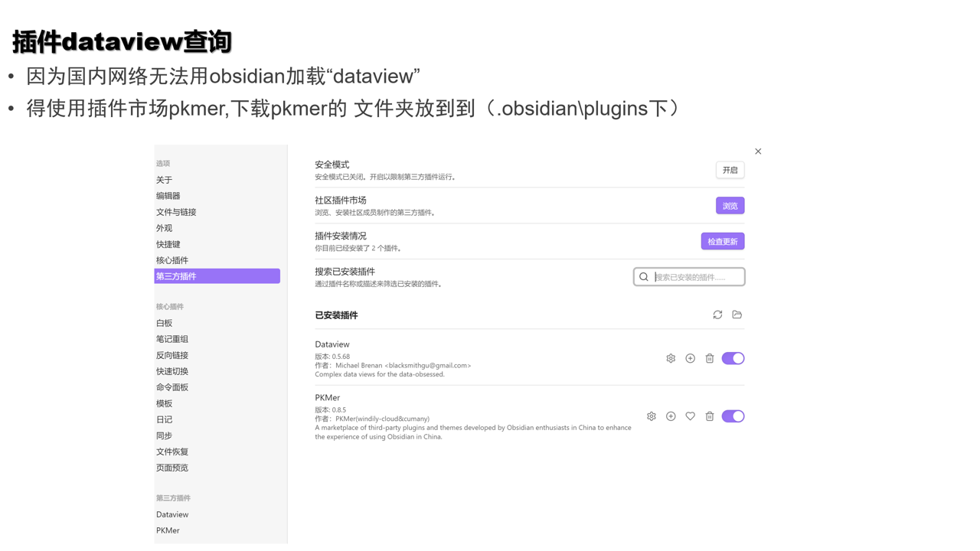Disable the Dataview plugin toggle
980x551 pixels.
tap(733, 358)
